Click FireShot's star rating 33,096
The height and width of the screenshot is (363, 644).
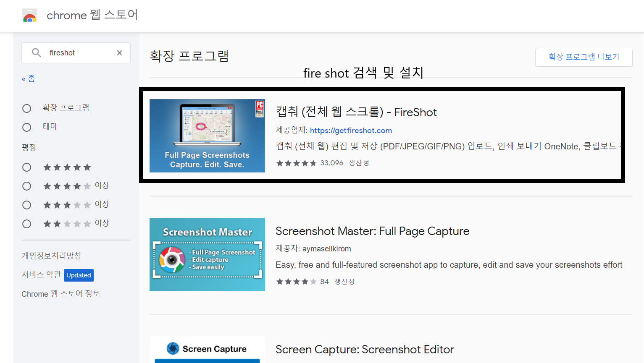pyautogui.click(x=310, y=163)
